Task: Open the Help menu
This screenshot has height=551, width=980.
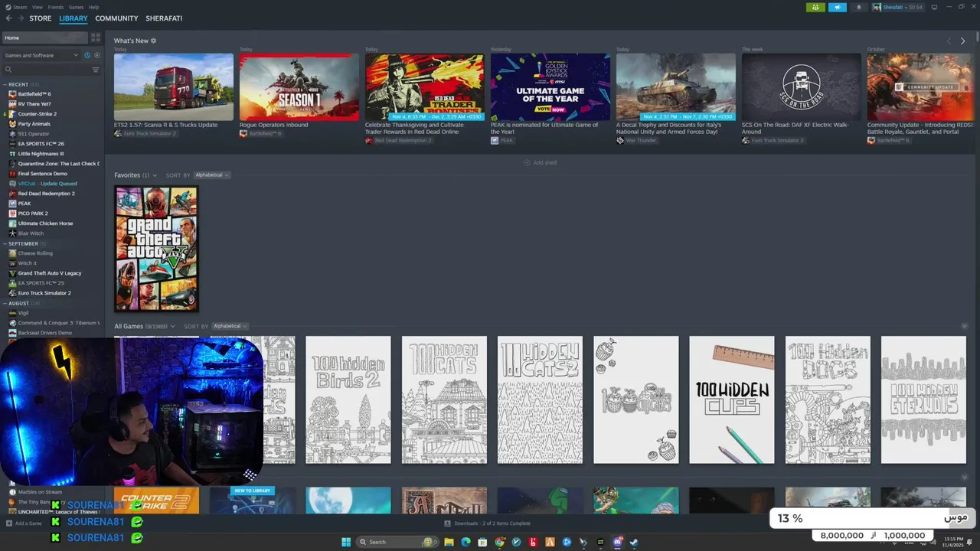Action: click(93, 7)
